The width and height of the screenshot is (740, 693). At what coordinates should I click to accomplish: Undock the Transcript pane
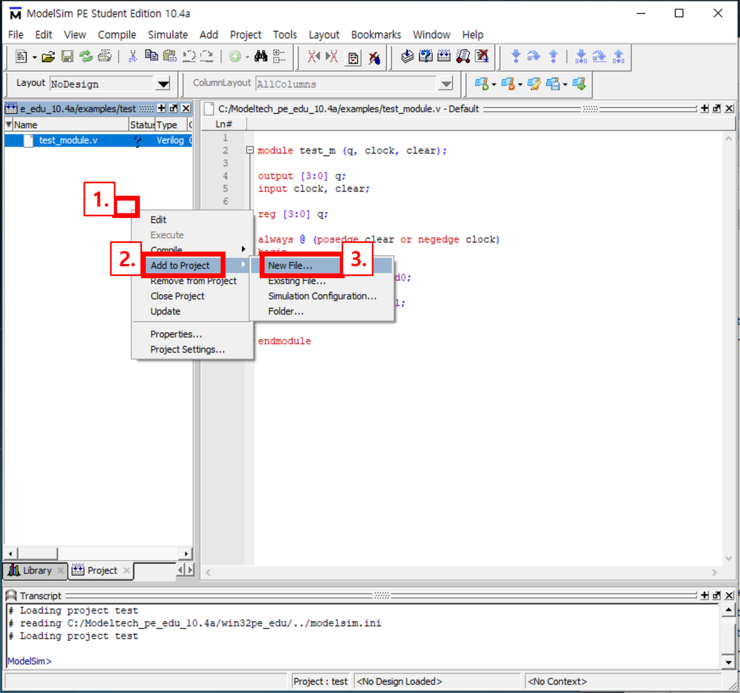click(x=717, y=595)
